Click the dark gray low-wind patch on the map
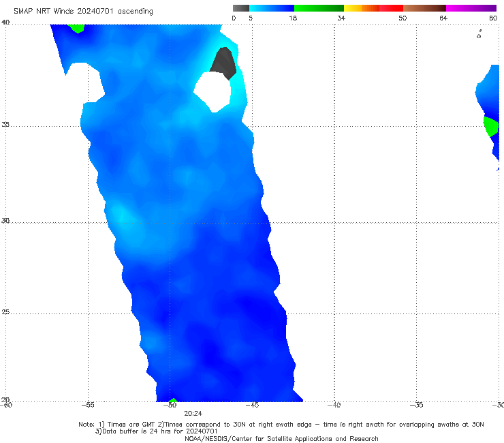Viewport: 504px width, 443px height. [223, 63]
